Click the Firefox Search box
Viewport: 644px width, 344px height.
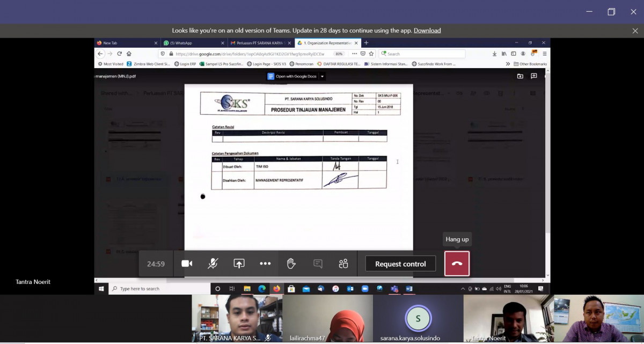tap(422, 54)
